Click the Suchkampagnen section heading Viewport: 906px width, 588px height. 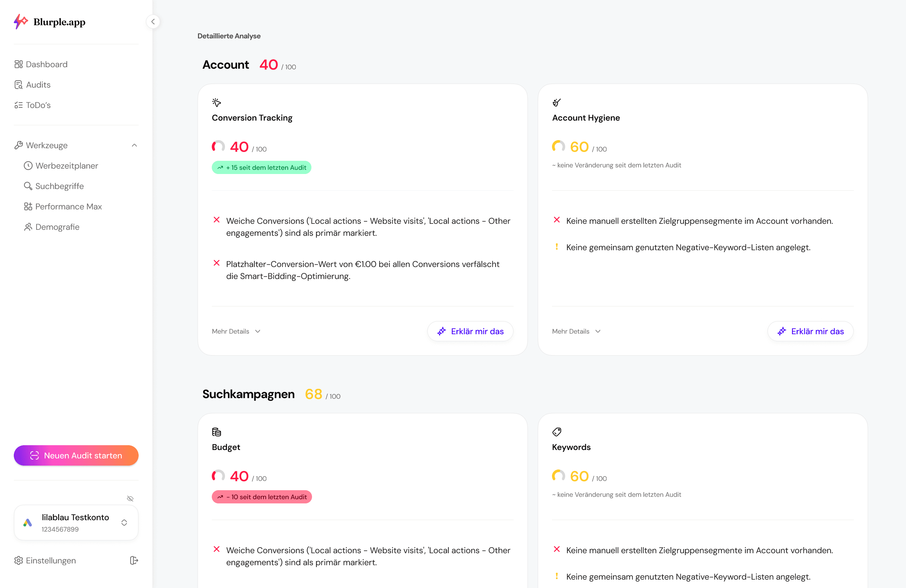(249, 395)
